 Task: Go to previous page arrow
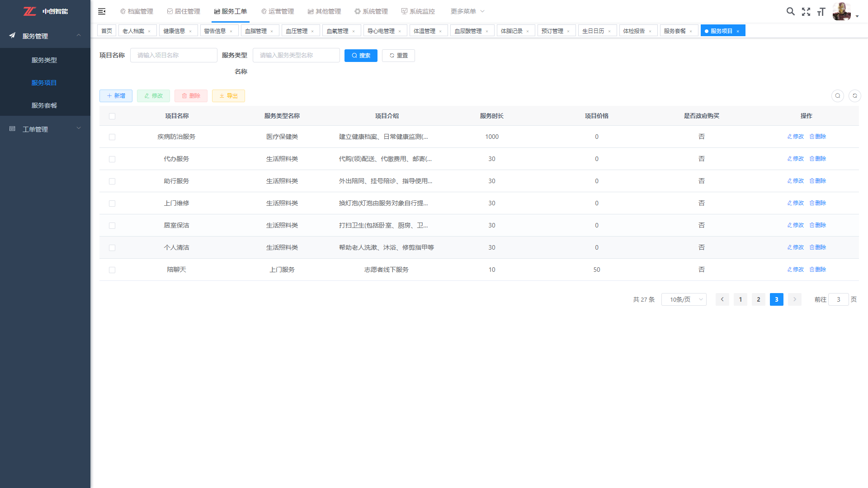pyautogui.click(x=722, y=299)
